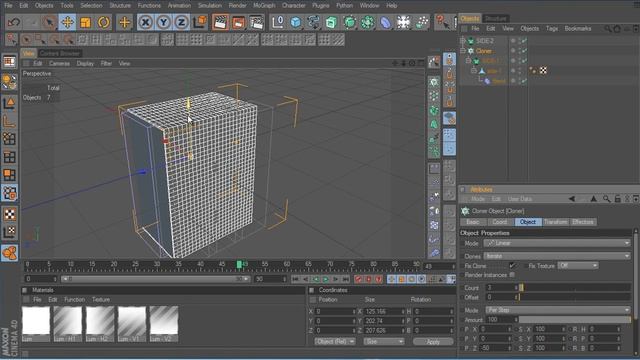This screenshot has height=360, width=640.
Task: Switch to the Content Browser tab
Action: pos(60,53)
